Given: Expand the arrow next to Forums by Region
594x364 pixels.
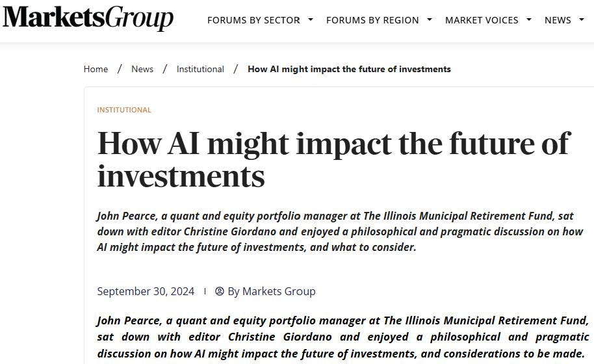Looking at the screenshot, I should 430,20.
